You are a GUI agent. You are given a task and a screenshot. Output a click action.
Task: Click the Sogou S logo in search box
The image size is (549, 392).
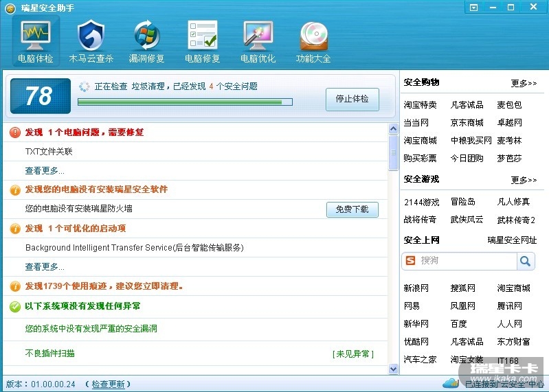(410, 260)
